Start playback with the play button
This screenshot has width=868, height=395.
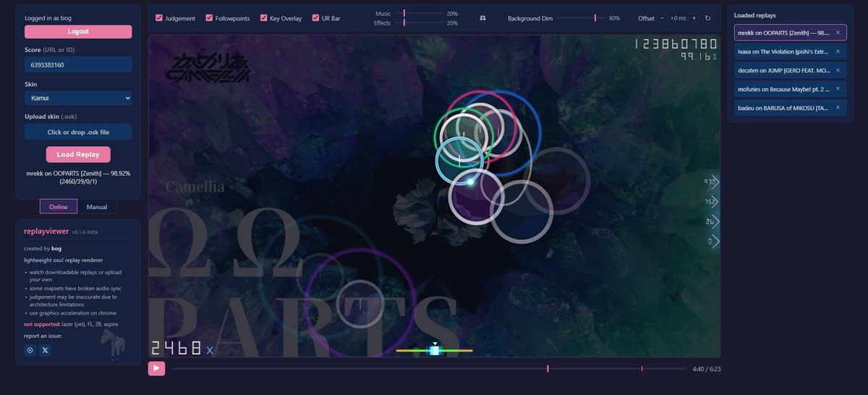(156, 368)
